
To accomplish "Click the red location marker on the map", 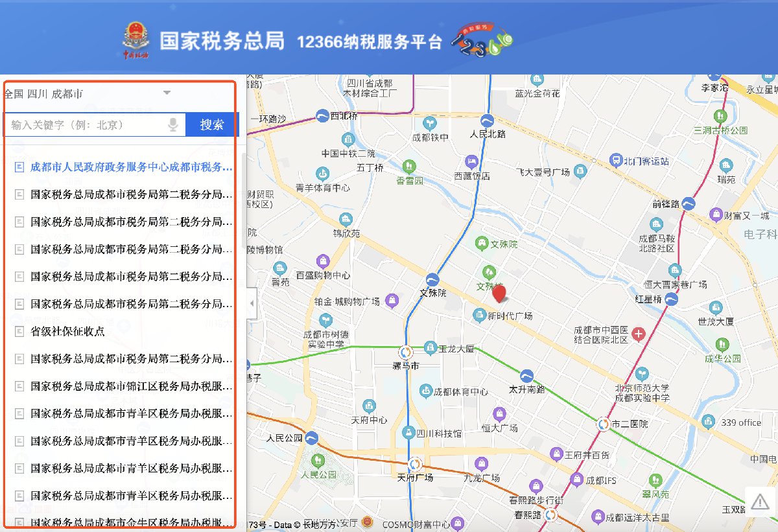I will (499, 294).
